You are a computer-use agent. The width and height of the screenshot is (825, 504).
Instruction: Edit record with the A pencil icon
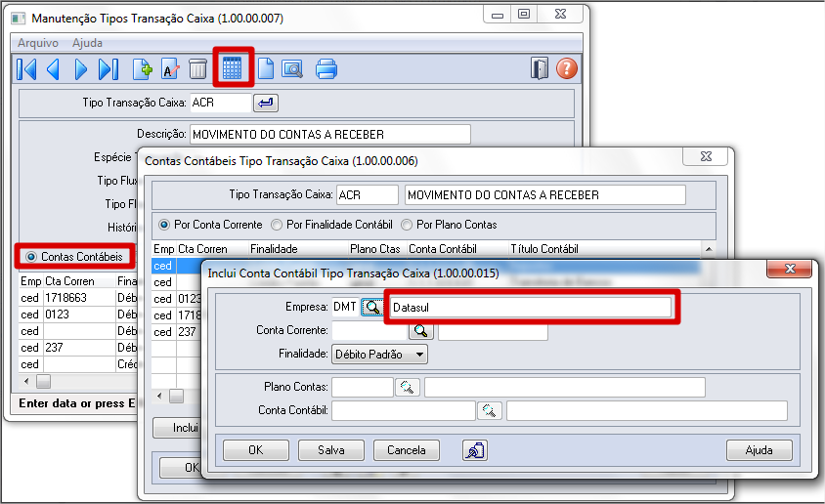pos(170,69)
